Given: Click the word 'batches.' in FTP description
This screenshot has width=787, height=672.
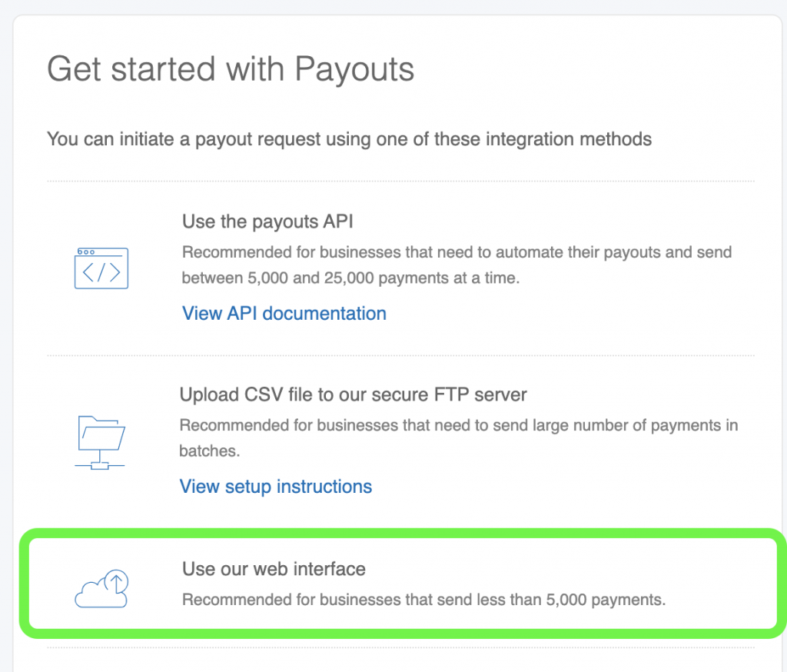Looking at the screenshot, I should click(x=209, y=451).
